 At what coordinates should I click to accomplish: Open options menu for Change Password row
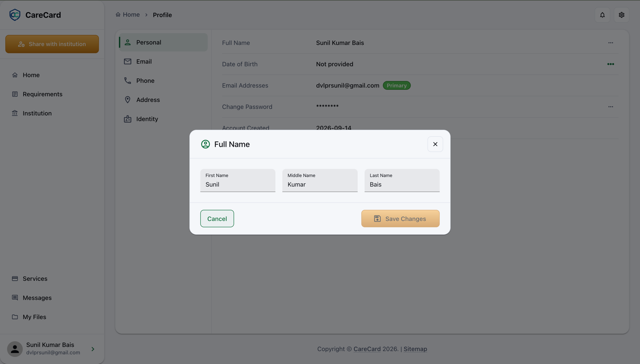click(x=610, y=107)
